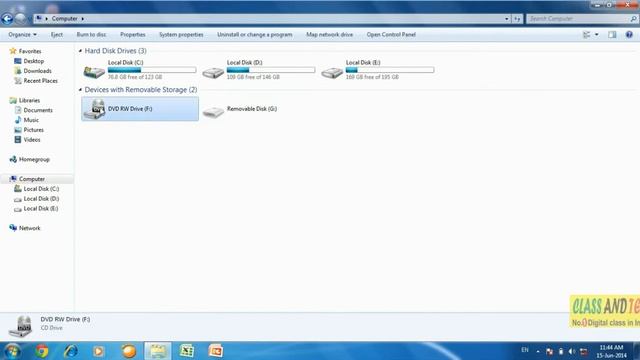This screenshot has width=640, height=360.
Task: Refresh the Computer address bar
Action: 517,19
